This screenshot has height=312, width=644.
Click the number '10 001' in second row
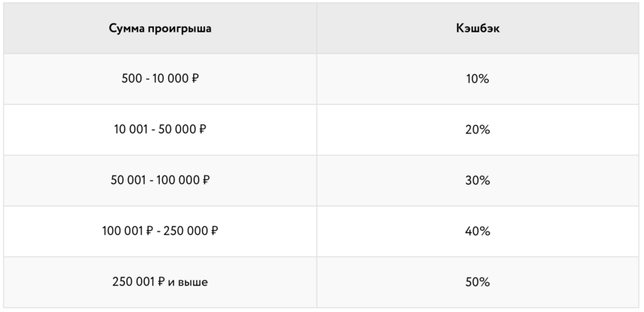coord(128,130)
